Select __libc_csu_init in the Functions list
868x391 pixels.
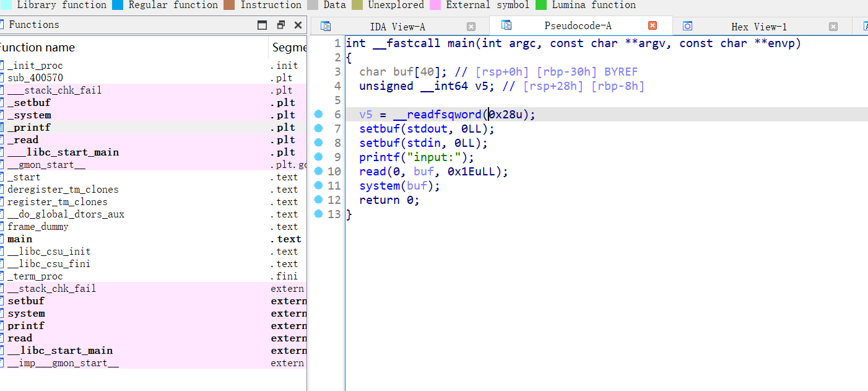pos(154,252)
